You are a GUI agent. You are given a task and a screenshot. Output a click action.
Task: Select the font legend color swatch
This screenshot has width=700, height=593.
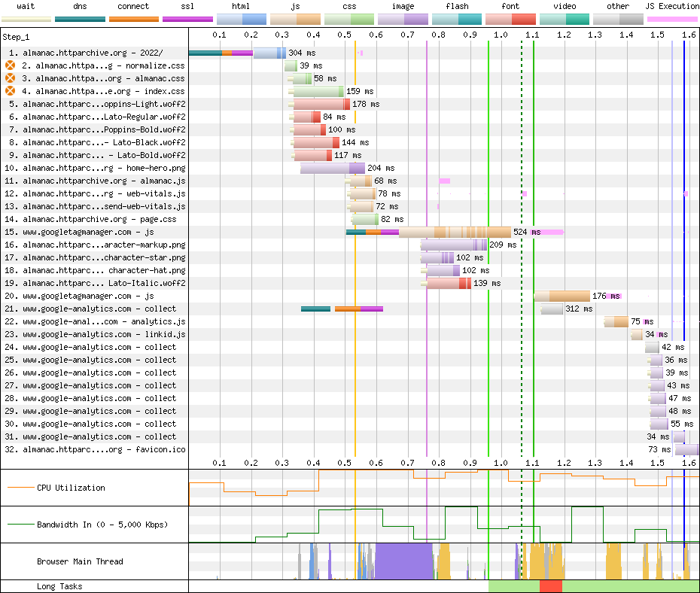point(510,19)
